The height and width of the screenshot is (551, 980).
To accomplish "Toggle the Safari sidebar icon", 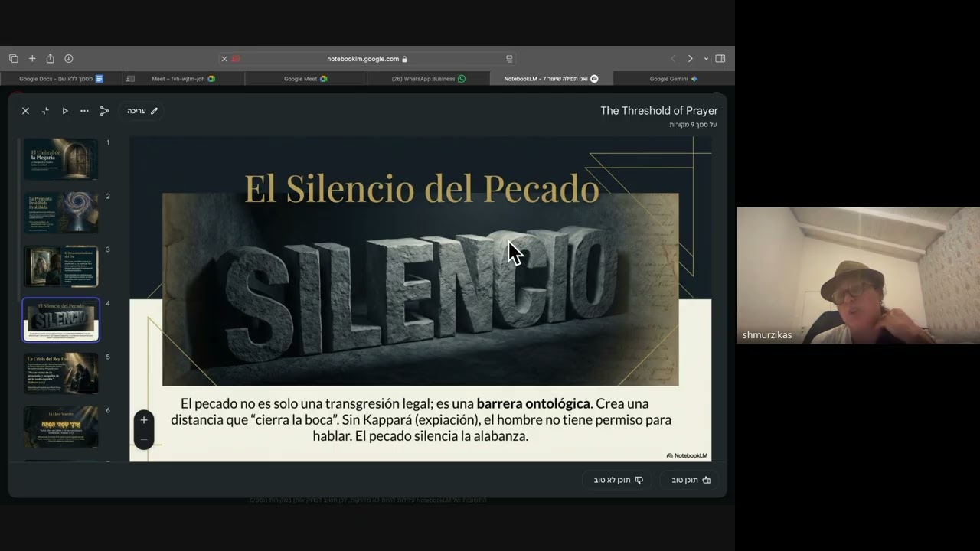I will point(720,59).
